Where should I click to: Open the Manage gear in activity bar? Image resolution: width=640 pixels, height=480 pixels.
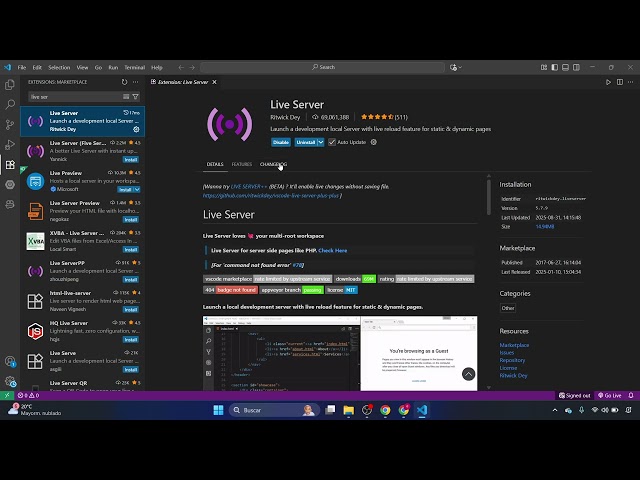pos(10,382)
